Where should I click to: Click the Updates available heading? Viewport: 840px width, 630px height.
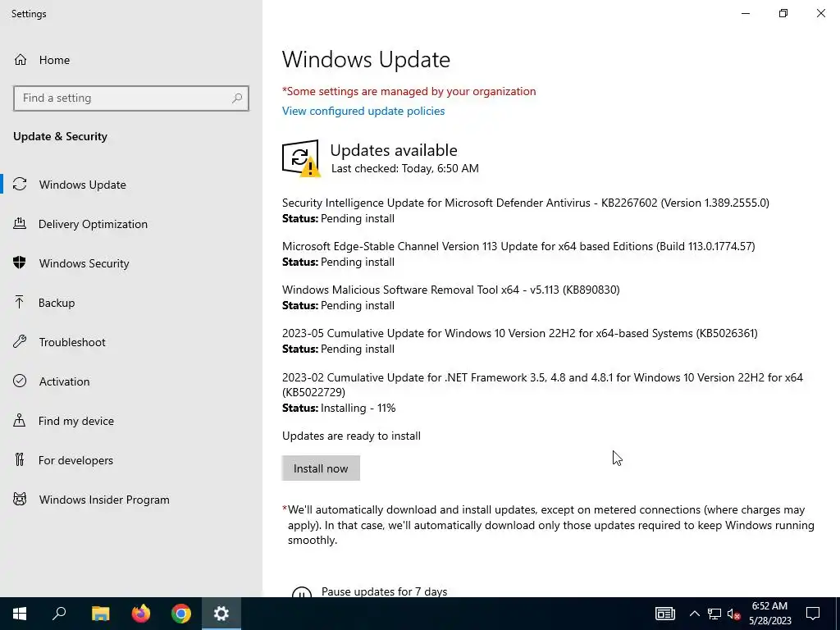point(394,150)
